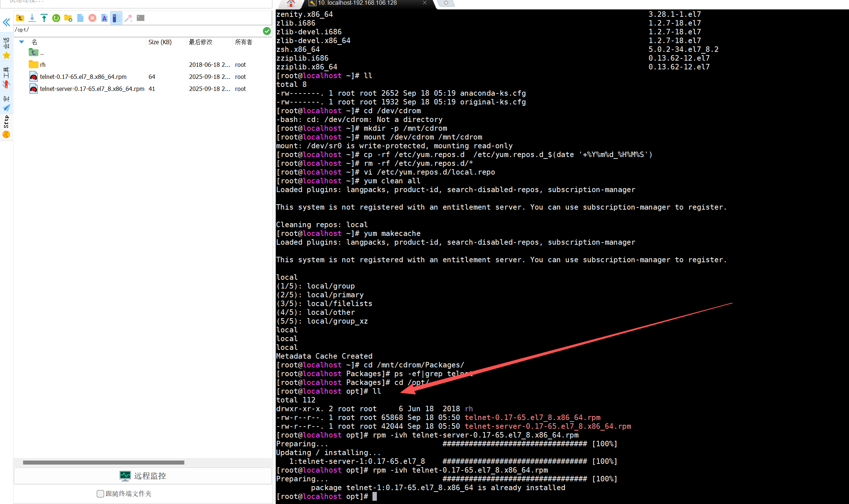Click the upload file toolbar icon
Viewport: 849px width, 504px height.
(44, 18)
